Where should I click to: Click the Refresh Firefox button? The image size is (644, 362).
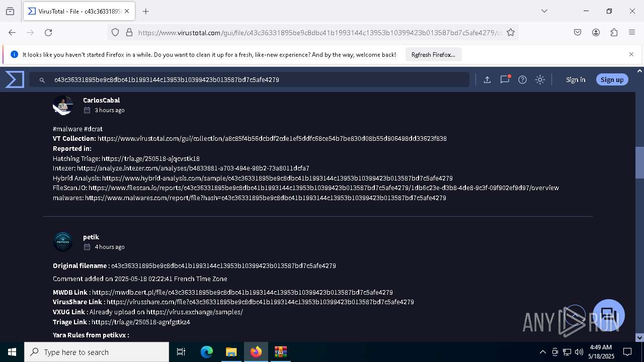click(x=433, y=54)
